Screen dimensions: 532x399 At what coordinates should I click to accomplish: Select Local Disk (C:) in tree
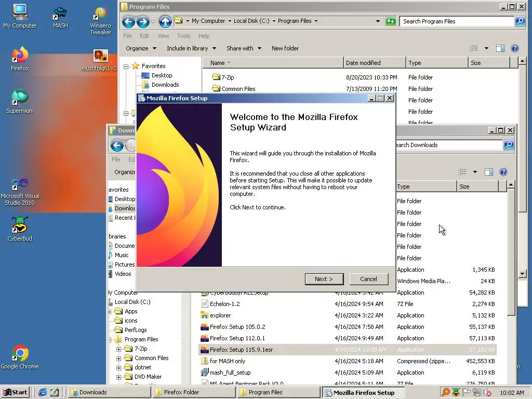pyautogui.click(x=132, y=302)
